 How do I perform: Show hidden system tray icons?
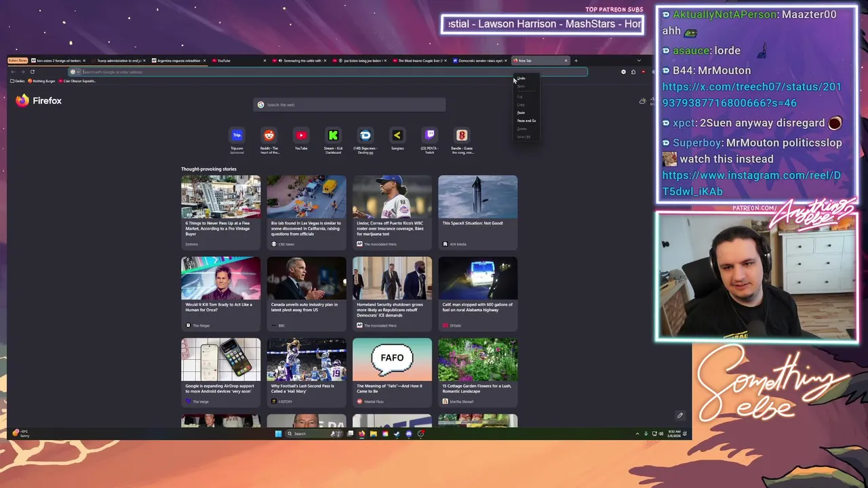(x=637, y=434)
